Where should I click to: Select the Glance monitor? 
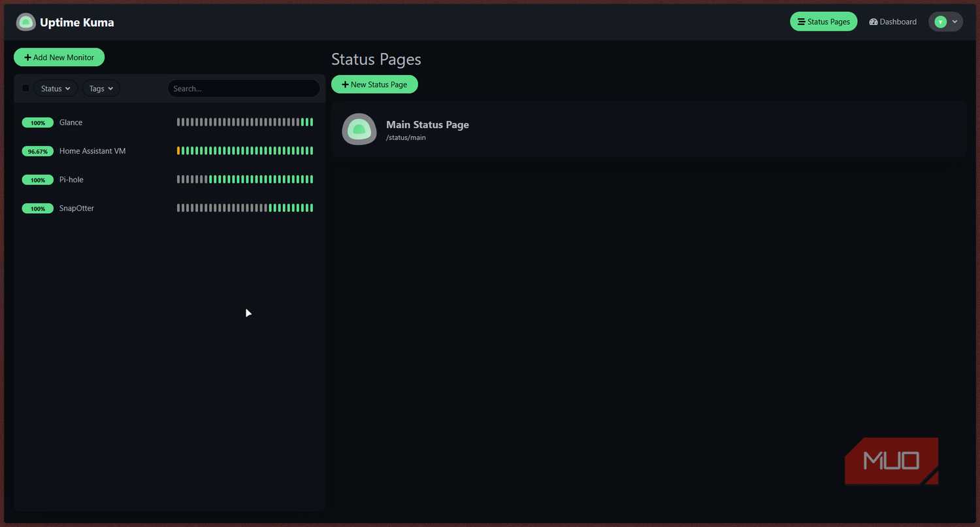[x=169, y=122]
